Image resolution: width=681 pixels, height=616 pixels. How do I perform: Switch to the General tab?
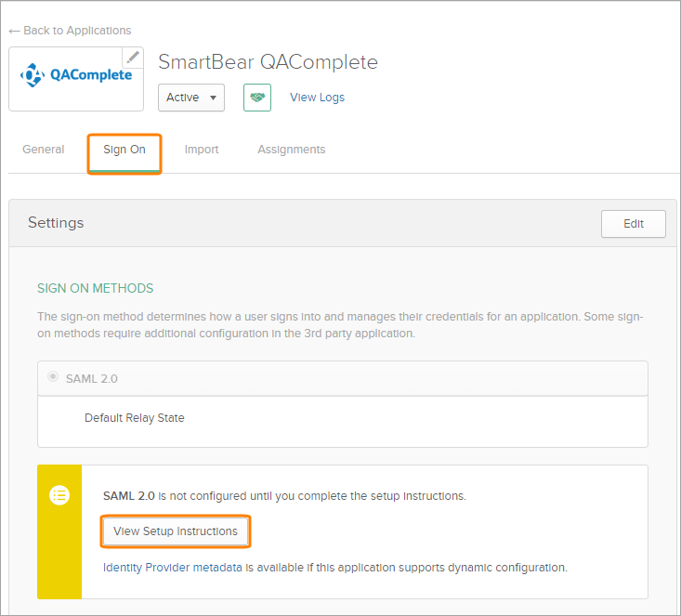(x=44, y=150)
